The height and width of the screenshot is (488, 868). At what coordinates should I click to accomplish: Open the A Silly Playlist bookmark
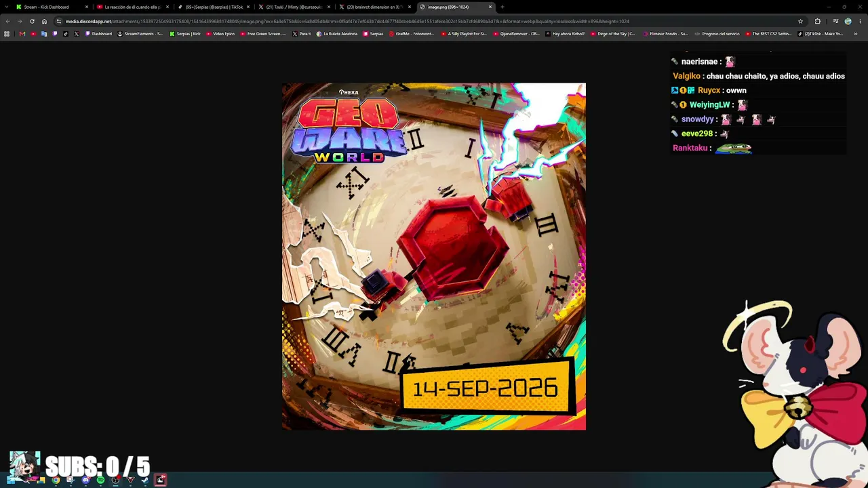pos(464,34)
